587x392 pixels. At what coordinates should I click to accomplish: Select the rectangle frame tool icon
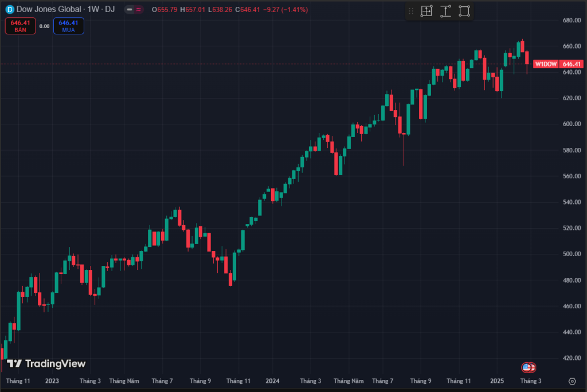tap(464, 11)
